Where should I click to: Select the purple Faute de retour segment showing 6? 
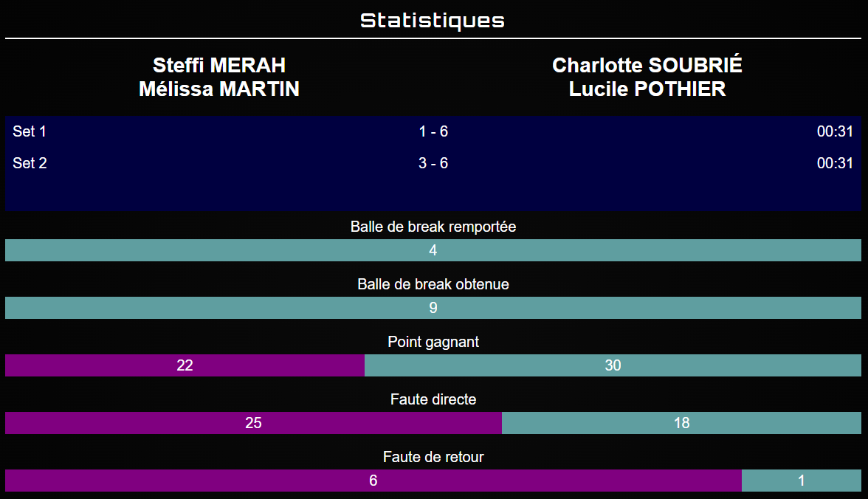pyautogui.click(x=373, y=481)
